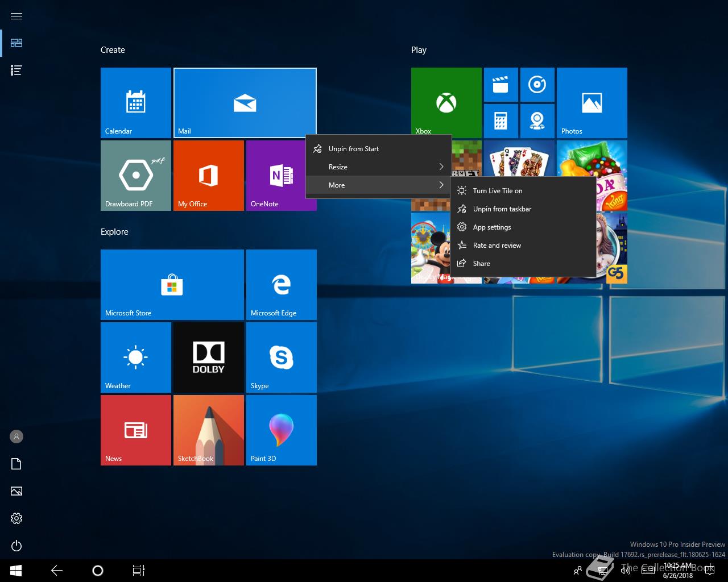
Task: Click the Power button in Start sidebar
Action: tap(16, 546)
